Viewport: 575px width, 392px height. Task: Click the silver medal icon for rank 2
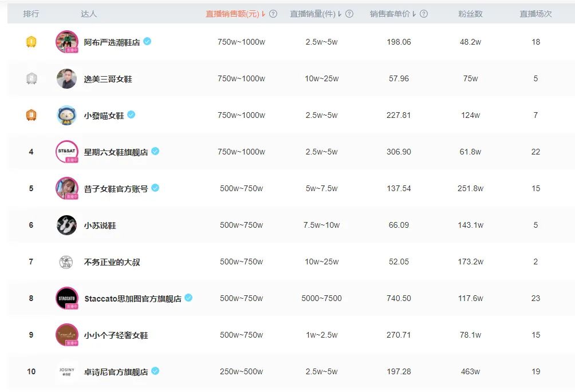(31, 78)
